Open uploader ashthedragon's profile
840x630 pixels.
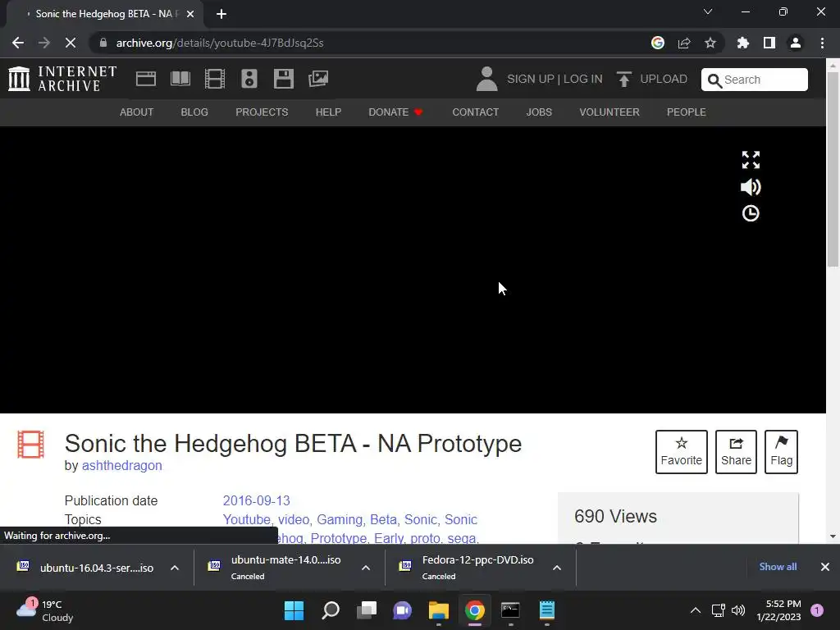(x=121, y=466)
